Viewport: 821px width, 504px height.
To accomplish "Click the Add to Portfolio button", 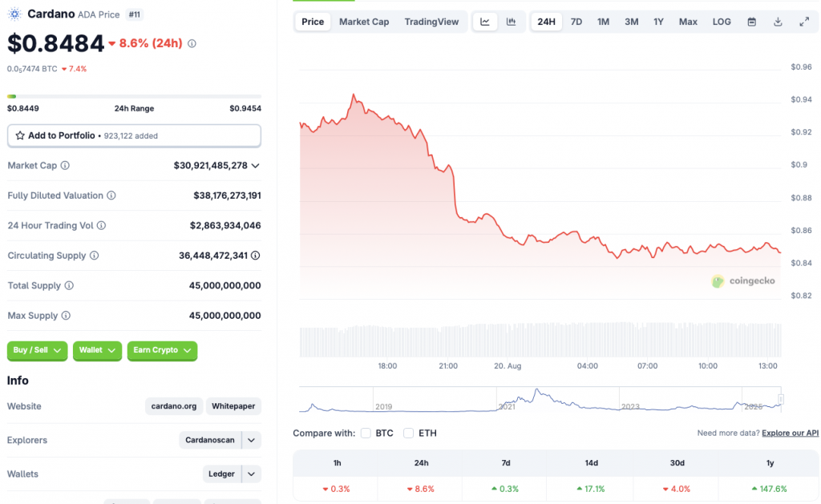I will click(134, 136).
